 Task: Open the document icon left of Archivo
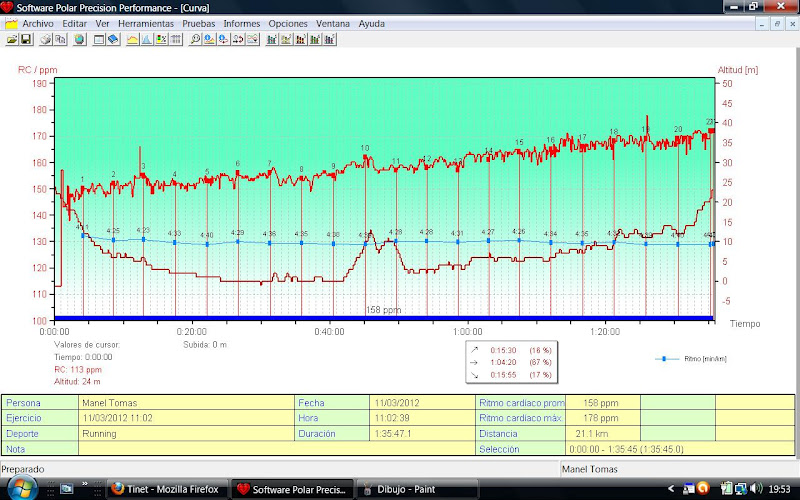(11, 23)
